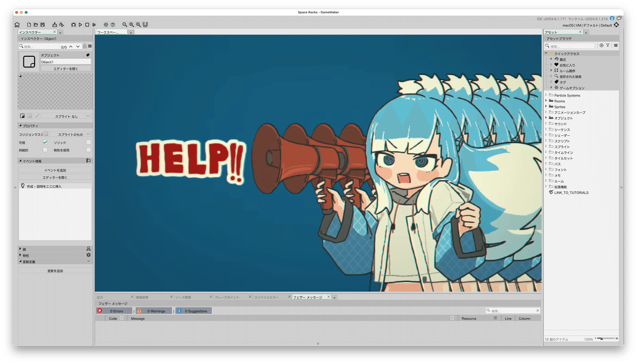Click the Home start page icon
Image resolution: width=637 pixels, height=364 pixels.
(17, 24)
